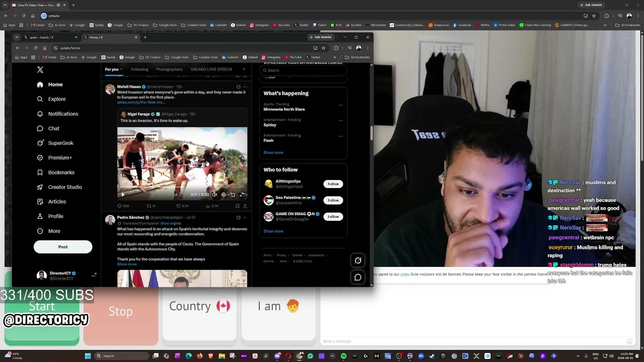This screenshot has height=362, width=644.
Task: Click the X search input field
Action: tap(303, 70)
